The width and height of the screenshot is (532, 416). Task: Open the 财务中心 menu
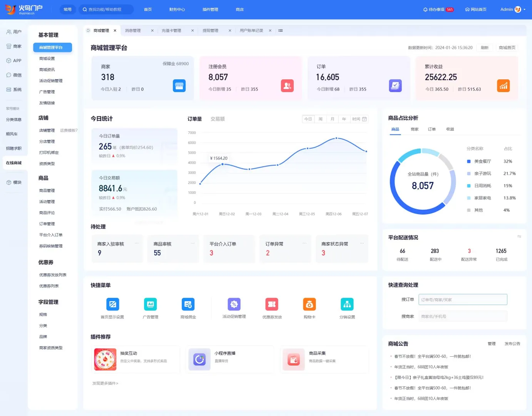pos(177,9)
